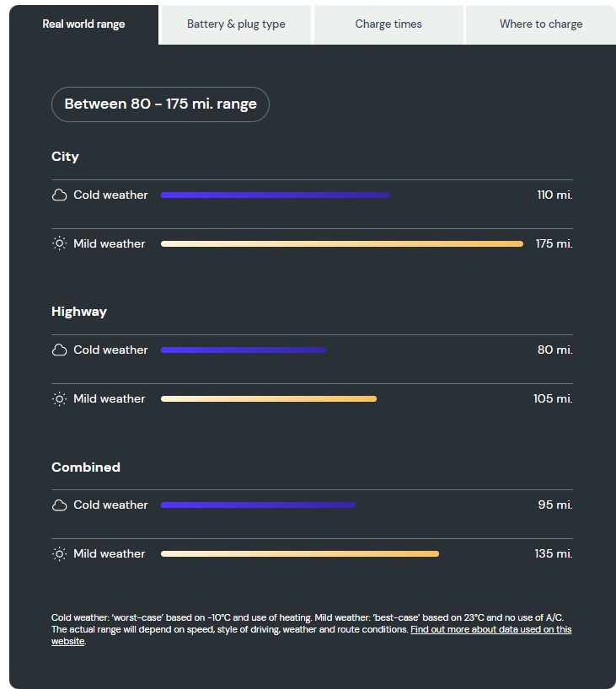Click the Highway mild weather sun icon

59,398
